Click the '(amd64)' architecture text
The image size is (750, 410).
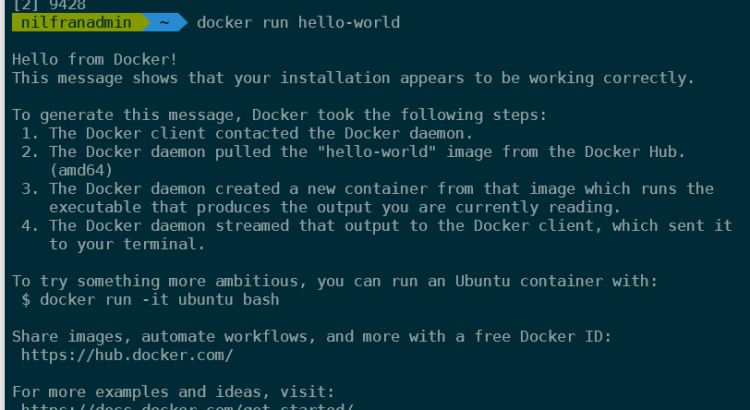(81, 170)
